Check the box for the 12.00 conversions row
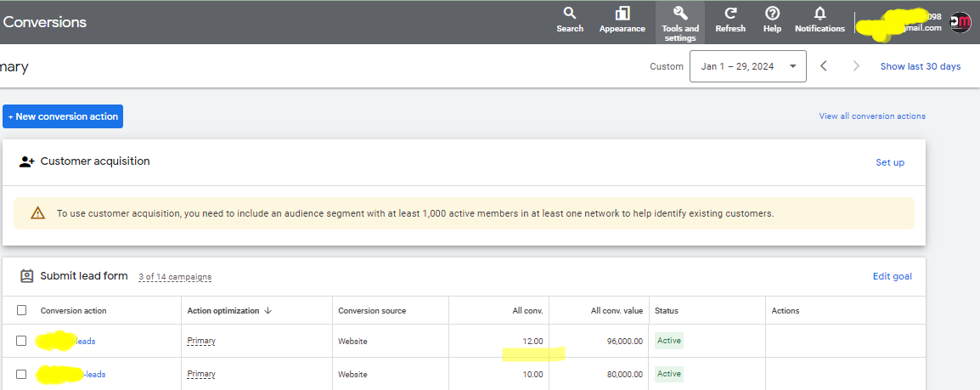 click(x=21, y=341)
